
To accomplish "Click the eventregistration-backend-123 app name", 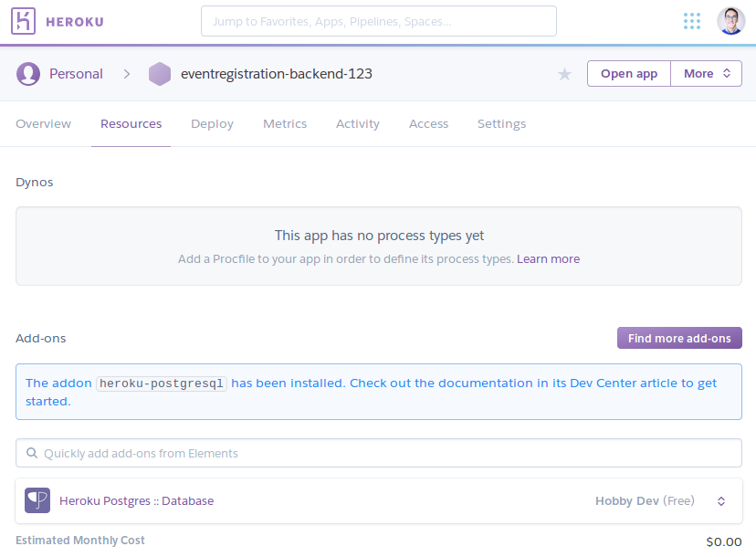I will tap(277, 74).
